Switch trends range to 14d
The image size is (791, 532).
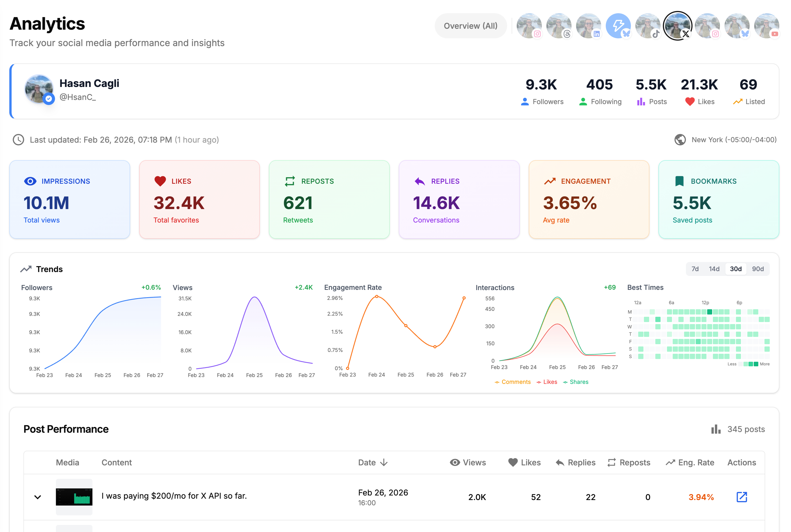coord(714,269)
